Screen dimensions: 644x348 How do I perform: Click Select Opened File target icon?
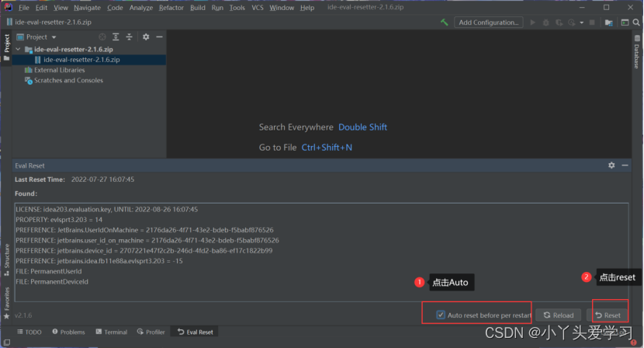(102, 37)
